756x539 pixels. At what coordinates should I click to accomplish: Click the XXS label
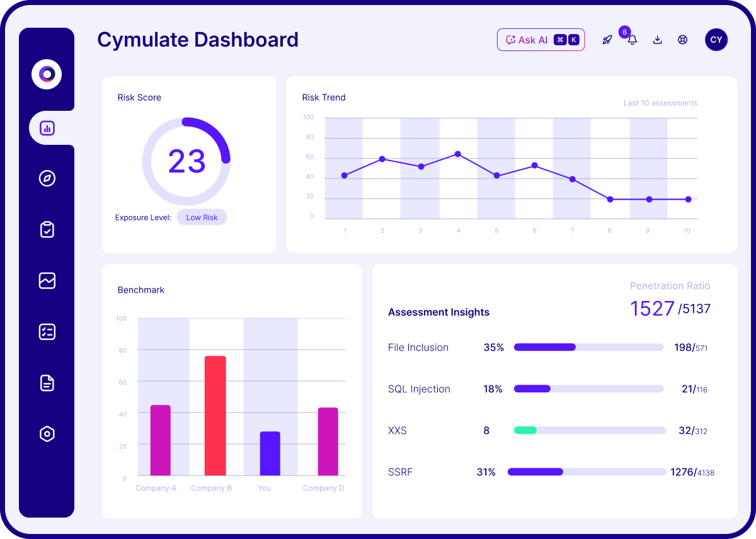pos(398,431)
